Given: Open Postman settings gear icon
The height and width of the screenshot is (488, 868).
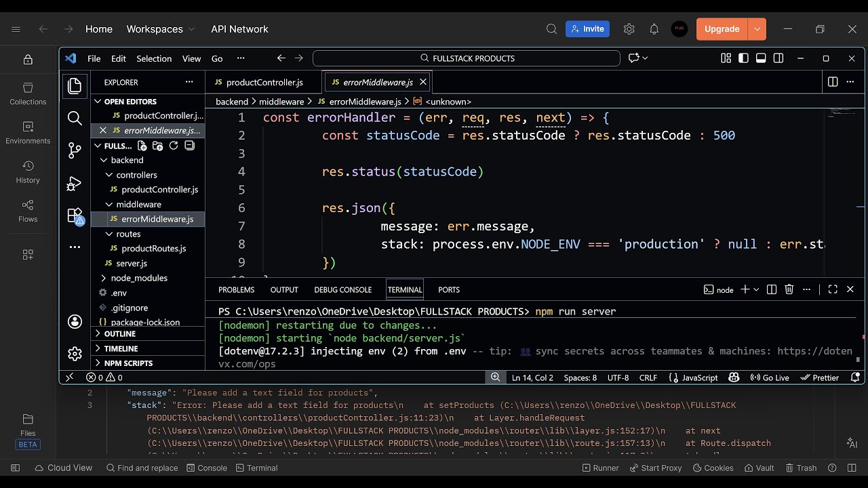Looking at the screenshot, I should (x=629, y=29).
